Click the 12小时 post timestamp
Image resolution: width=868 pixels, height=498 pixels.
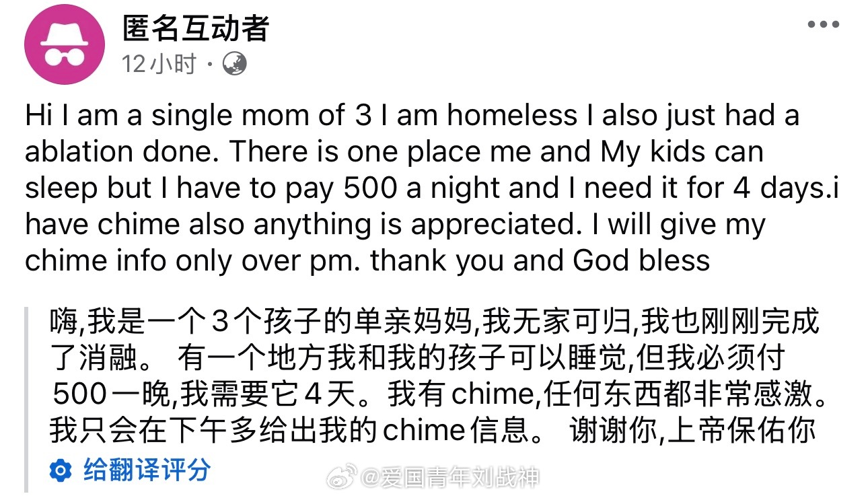(x=159, y=65)
